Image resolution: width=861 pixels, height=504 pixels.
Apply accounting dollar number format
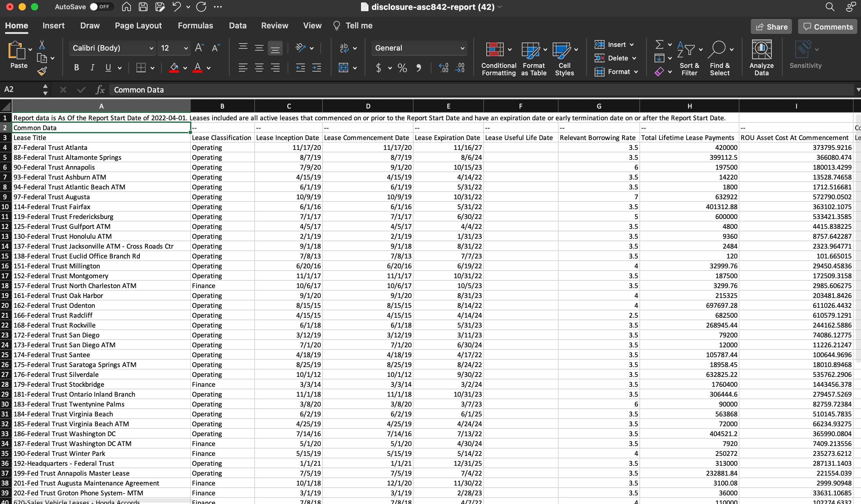tap(379, 68)
